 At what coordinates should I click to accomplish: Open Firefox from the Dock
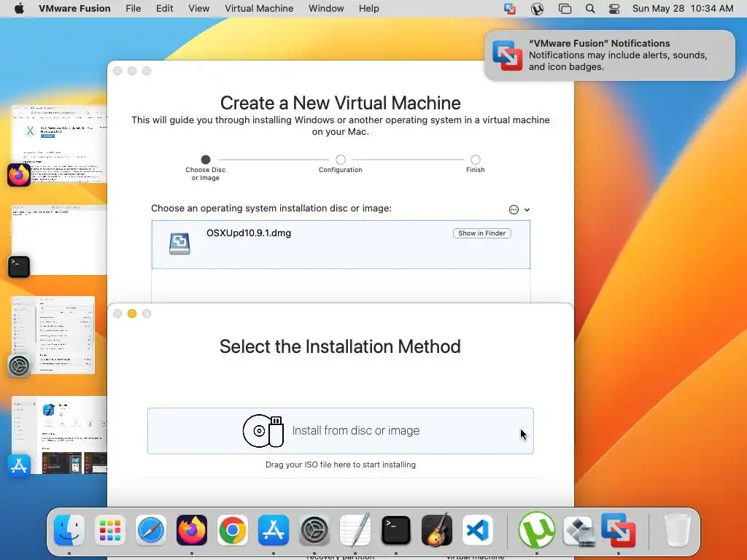pos(192,530)
